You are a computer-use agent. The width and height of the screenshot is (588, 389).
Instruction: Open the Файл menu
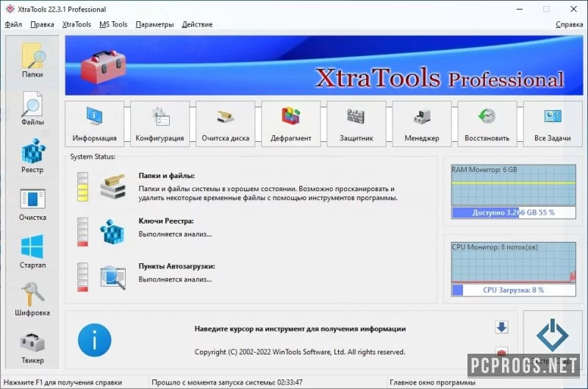tap(13, 24)
